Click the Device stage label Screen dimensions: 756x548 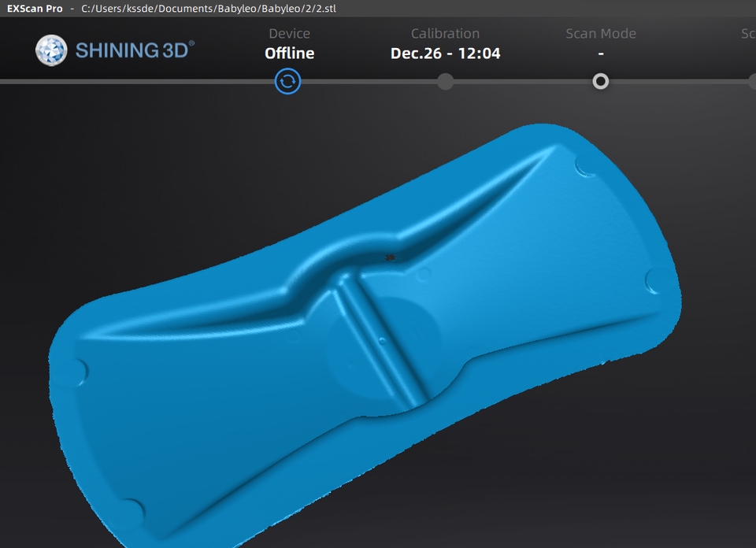[x=289, y=33]
